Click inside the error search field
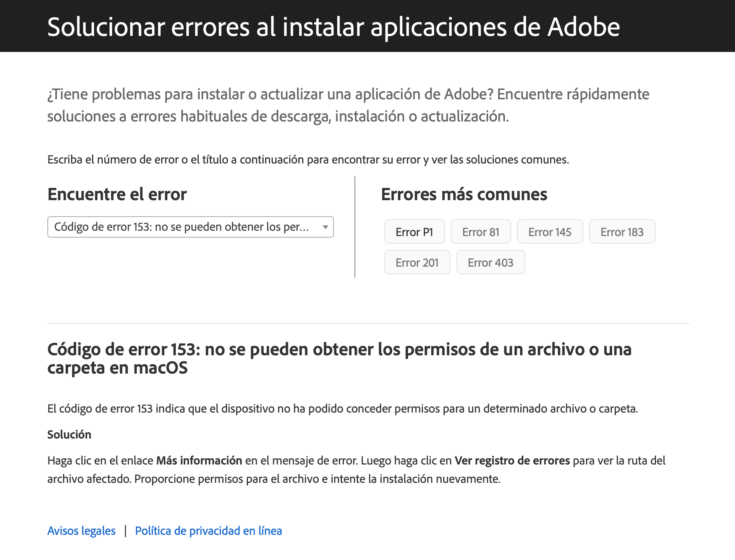 point(172,227)
